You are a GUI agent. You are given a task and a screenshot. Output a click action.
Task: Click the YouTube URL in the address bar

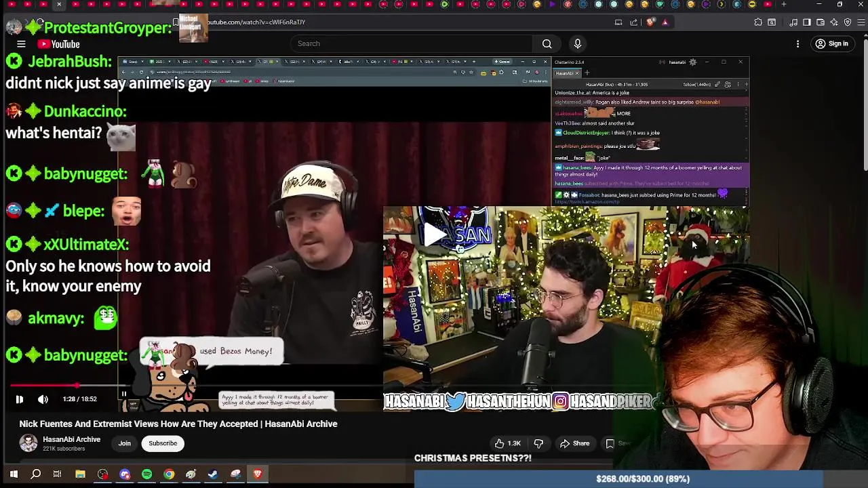(x=256, y=22)
